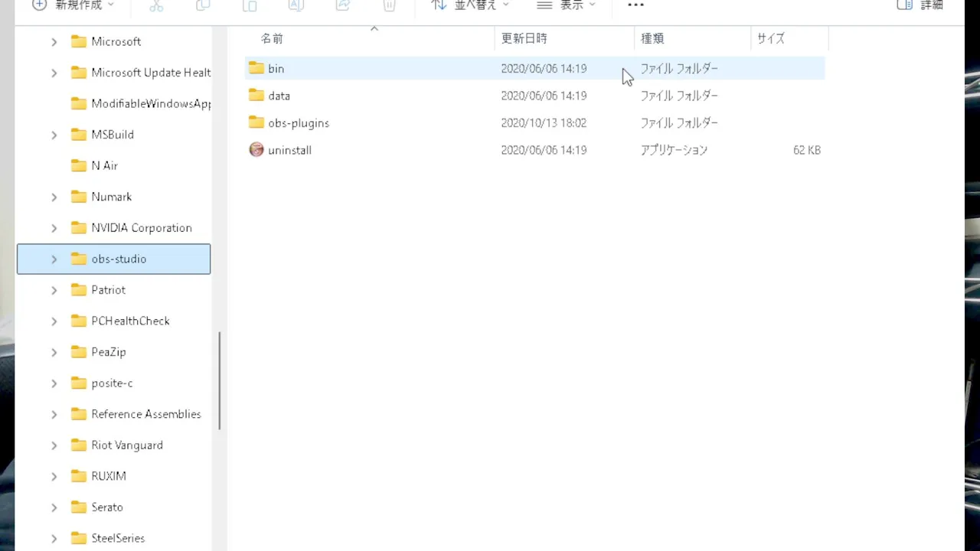The height and width of the screenshot is (551, 980).
Task: Sort by the サイズ column header
Action: tap(770, 38)
